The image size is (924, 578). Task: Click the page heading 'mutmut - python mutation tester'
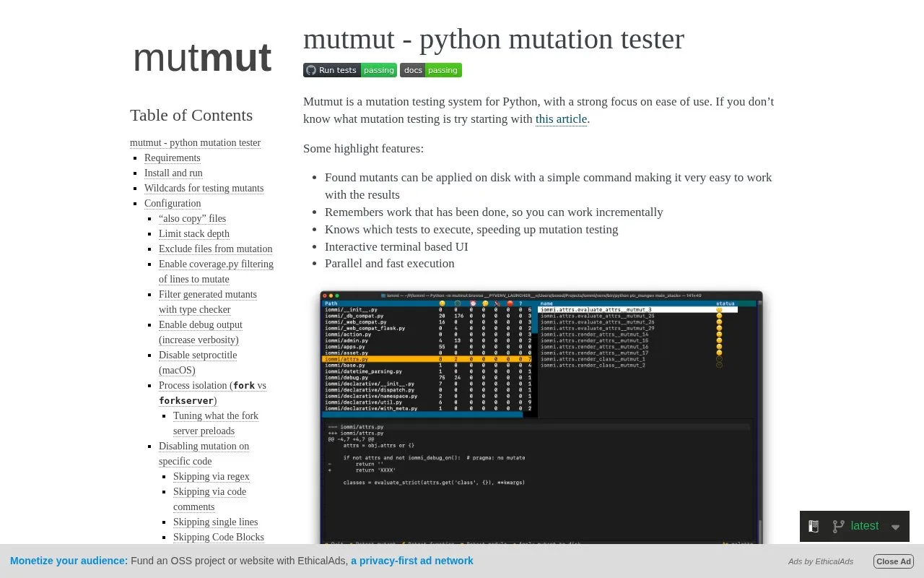click(x=494, y=39)
